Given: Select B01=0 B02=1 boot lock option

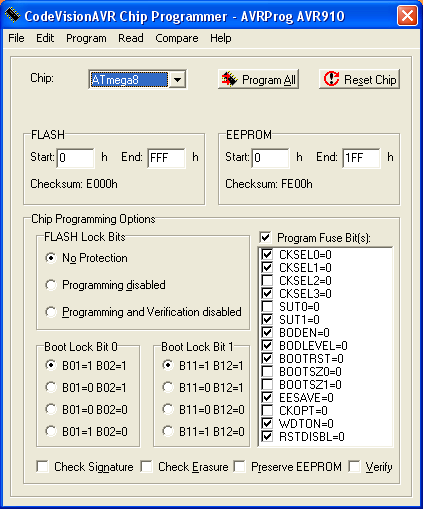Looking at the screenshot, I should tap(51, 387).
